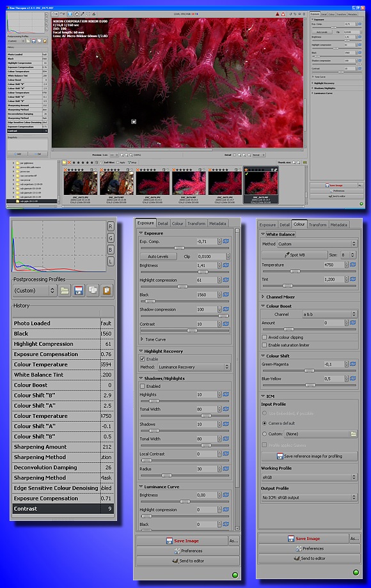The width and height of the screenshot is (371, 588).
Task: Click Auto Levels button
Action: 158,256
